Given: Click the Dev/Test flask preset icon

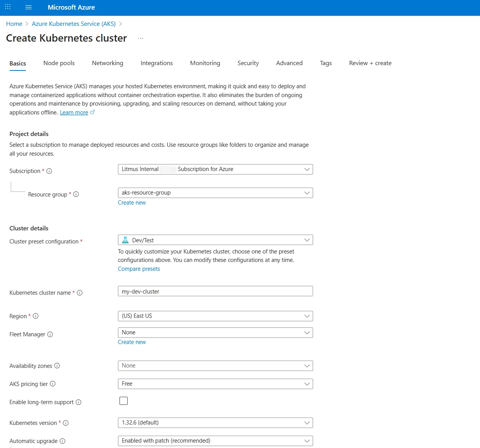Looking at the screenshot, I should click(x=125, y=240).
